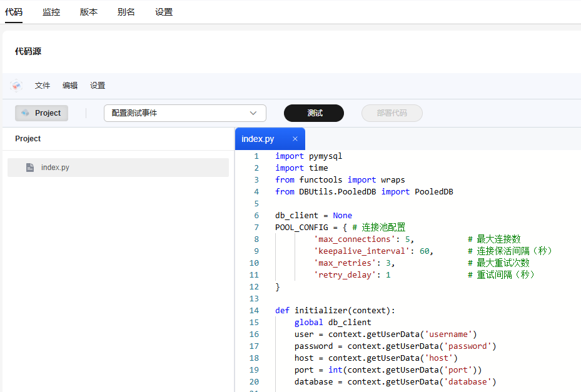581x392 pixels.
Task: Click line number 14 in the gutter
Action: pos(254,311)
